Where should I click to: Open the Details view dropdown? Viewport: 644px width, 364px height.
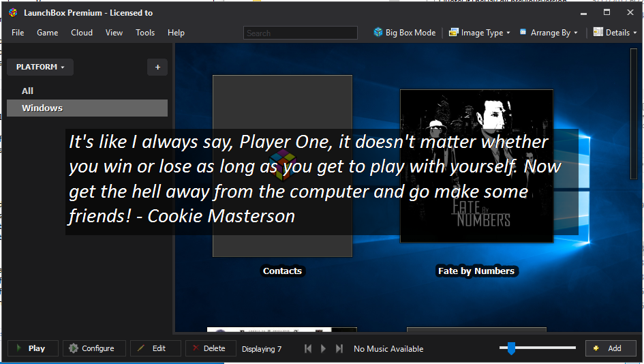click(x=615, y=33)
